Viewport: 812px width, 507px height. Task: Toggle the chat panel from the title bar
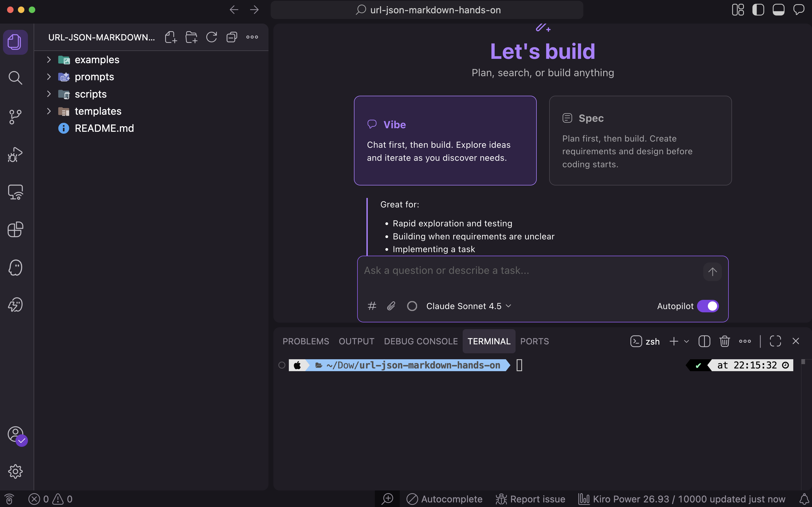[x=799, y=10]
